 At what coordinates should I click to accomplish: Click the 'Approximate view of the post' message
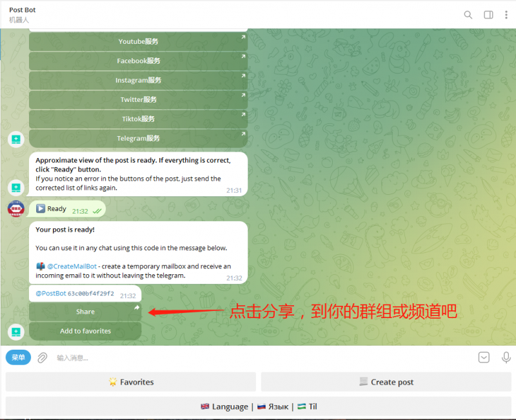[138, 174]
